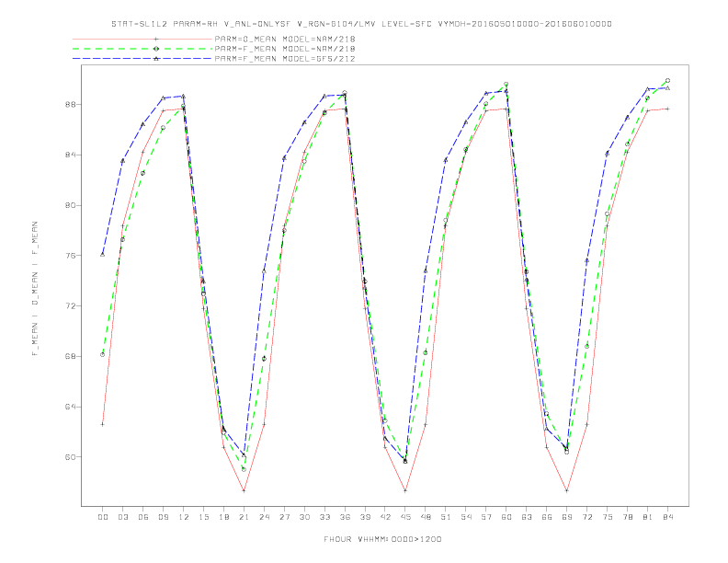Click x-axis tick label 00
The height and width of the screenshot is (563, 728).
[x=103, y=517]
